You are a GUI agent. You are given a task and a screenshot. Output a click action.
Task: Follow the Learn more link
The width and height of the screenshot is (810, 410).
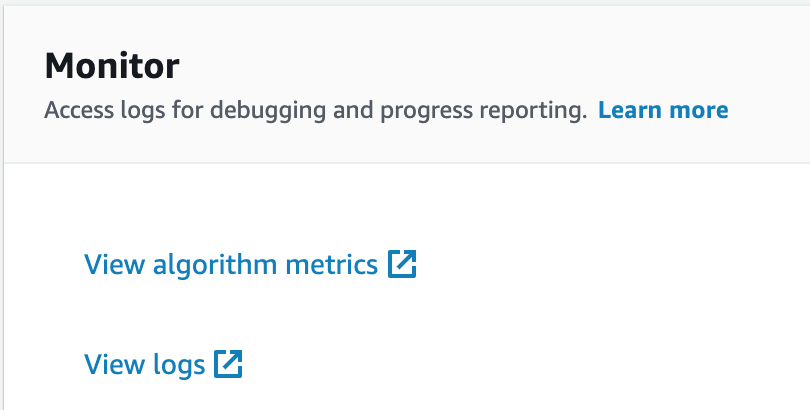(x=663, y=110)
